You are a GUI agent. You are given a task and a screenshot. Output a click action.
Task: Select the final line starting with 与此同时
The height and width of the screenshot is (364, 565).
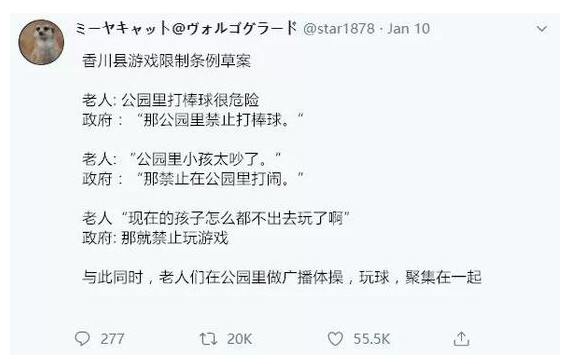[282, 277]
